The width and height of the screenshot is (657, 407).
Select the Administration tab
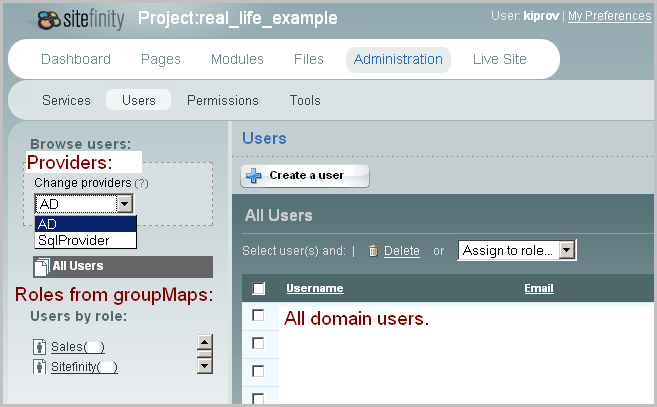[x=398, y=60]
